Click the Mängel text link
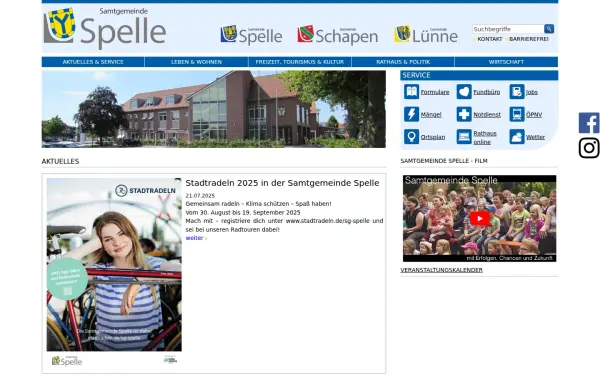The width and height of the screenshot is (600, 375). pos(431,115)
